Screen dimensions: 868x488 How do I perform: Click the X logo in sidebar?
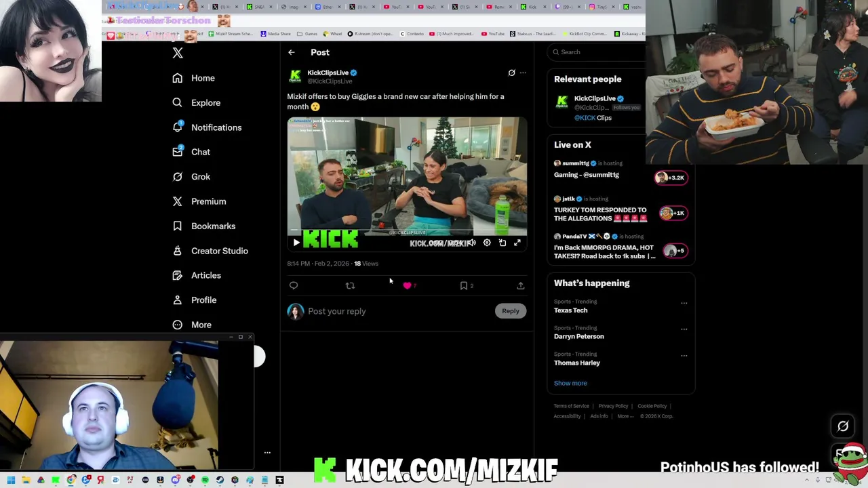[x=178, y=53]
